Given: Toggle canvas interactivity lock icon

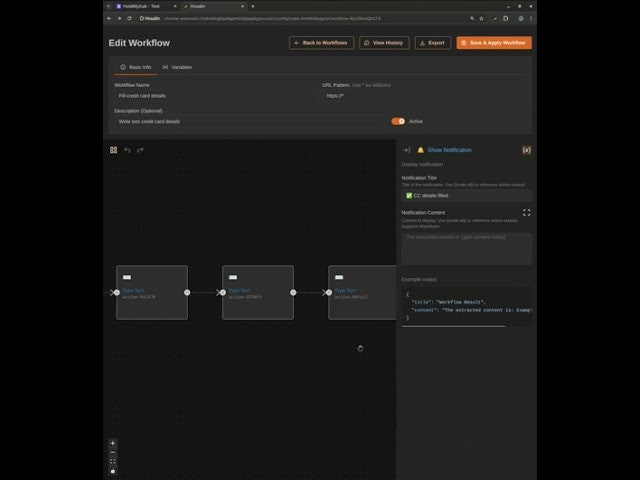Looking at the screenshot, I should pos(113,471).
